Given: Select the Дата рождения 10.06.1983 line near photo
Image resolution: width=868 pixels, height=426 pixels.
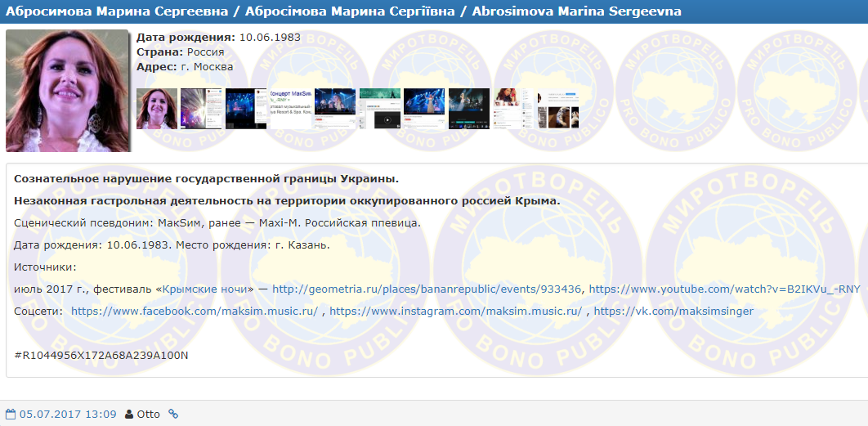Looking at the screenshot, I should (219, 38).
